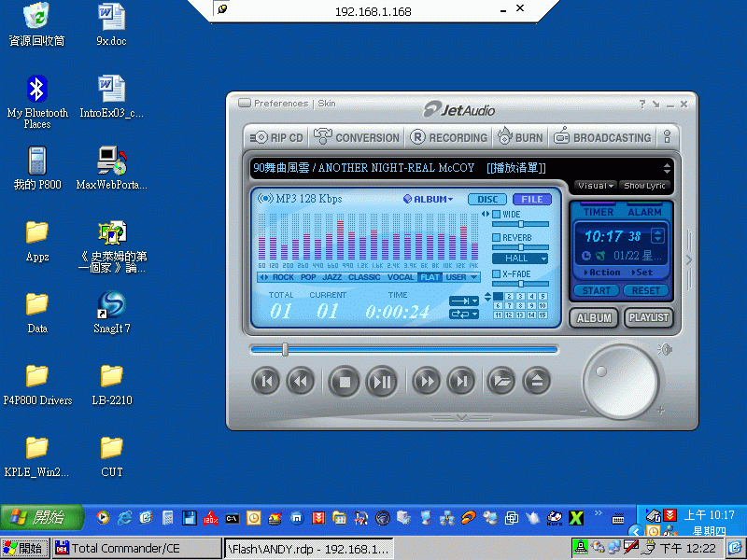Viewport: 747px width, 560px height.
Task: Skip to the next track
Action: (x=460, y=381)
